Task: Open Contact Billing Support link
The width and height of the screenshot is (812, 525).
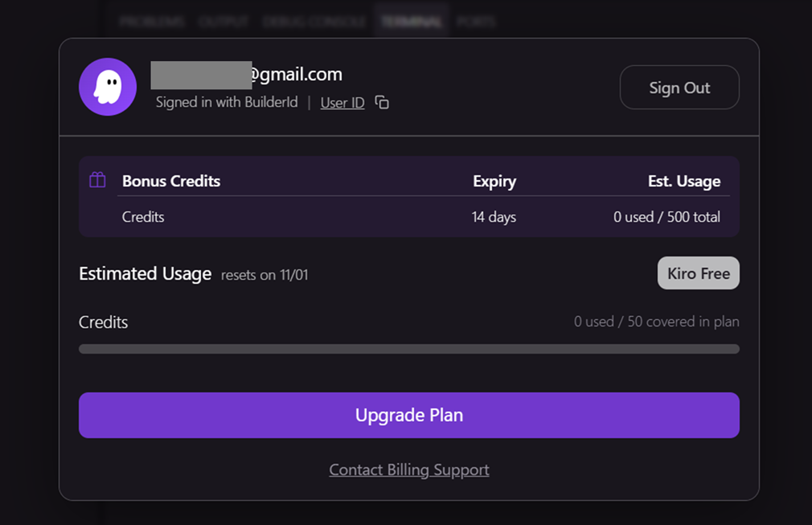Action: tap(408, 470)
